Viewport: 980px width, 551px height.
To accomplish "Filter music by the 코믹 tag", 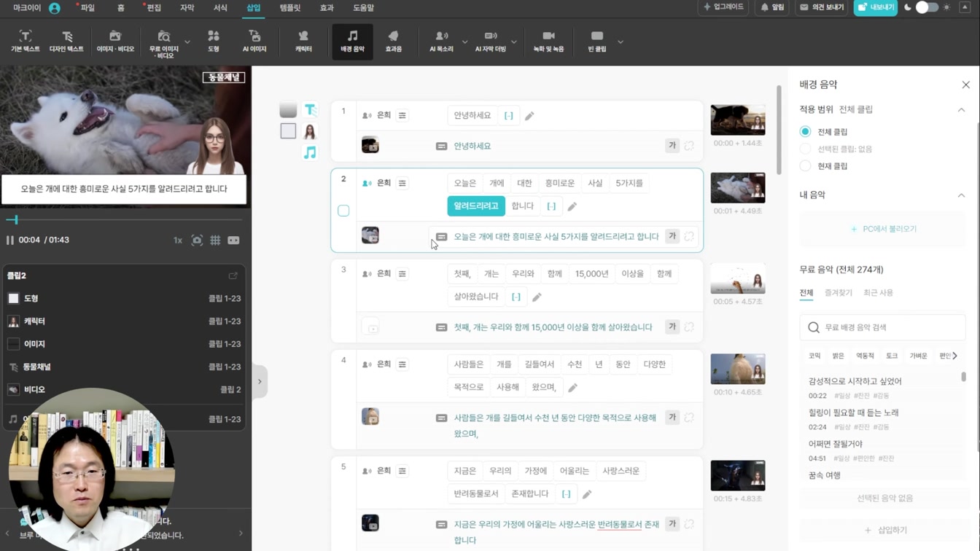I will pos(814,356).
